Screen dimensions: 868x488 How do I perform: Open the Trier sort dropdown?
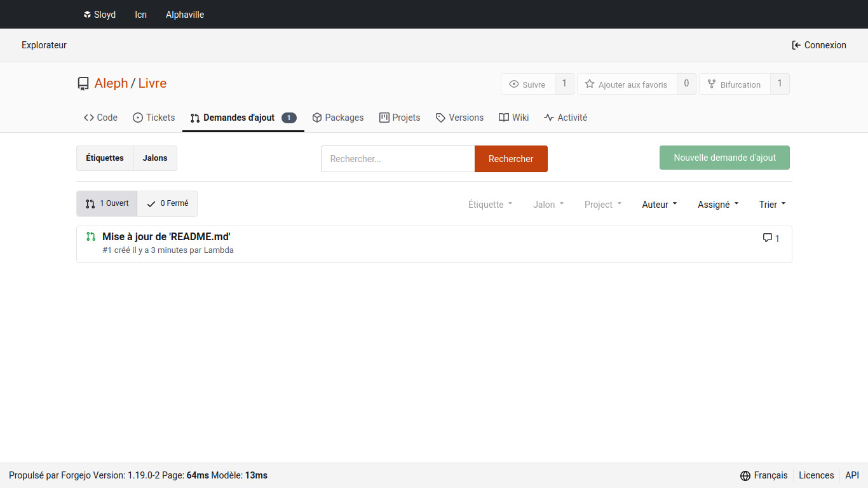click(x=772, y=205)
